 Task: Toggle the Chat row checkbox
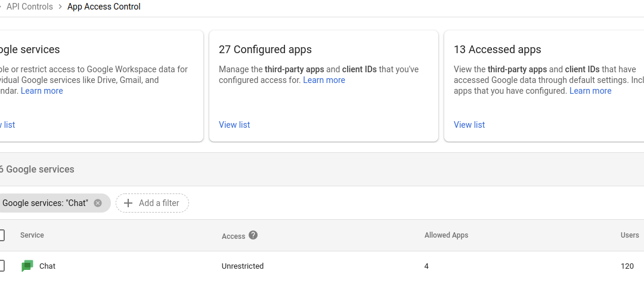[x=1, y=266]
